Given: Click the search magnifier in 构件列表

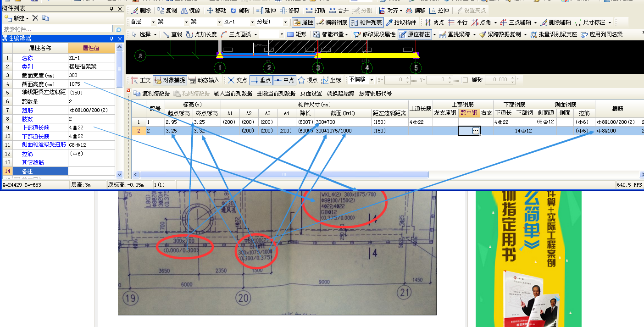Looking at the screenshot, I should 119,29.
